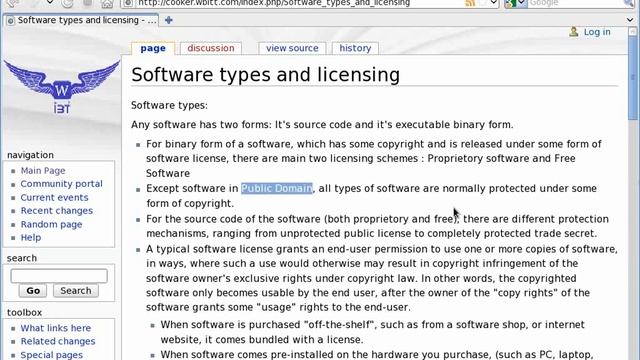Screen dimensions: 640x360
Task: Open the 'history' tab
Action: (x=355, y=48)
